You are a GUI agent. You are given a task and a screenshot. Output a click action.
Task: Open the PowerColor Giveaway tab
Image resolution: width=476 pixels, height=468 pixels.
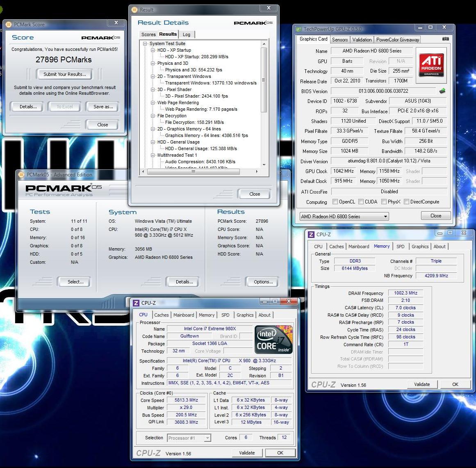(398, 39)
